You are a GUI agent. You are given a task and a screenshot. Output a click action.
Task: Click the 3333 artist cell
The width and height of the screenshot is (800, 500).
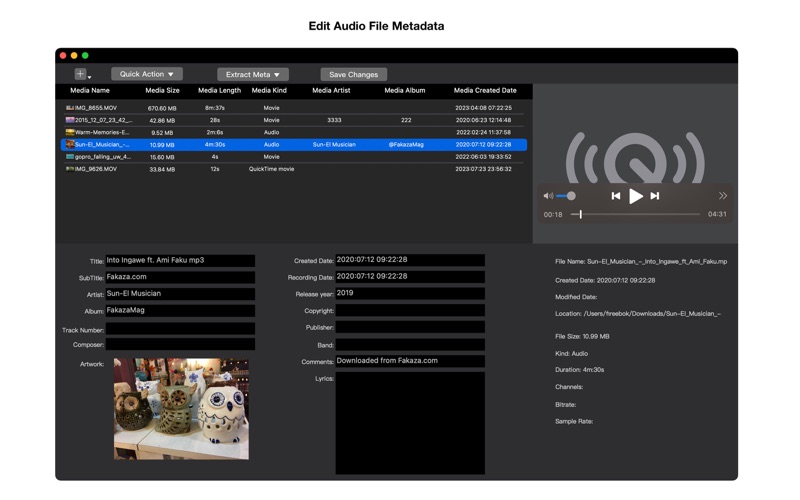coord(334,120)
